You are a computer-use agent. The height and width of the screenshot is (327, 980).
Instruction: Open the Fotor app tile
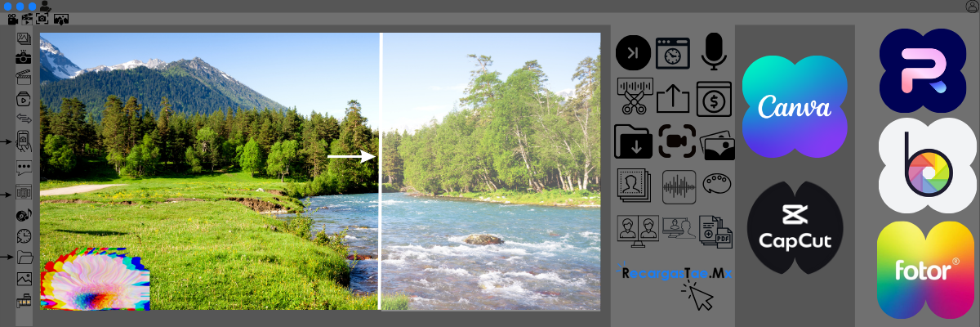(x=926, y=270)
